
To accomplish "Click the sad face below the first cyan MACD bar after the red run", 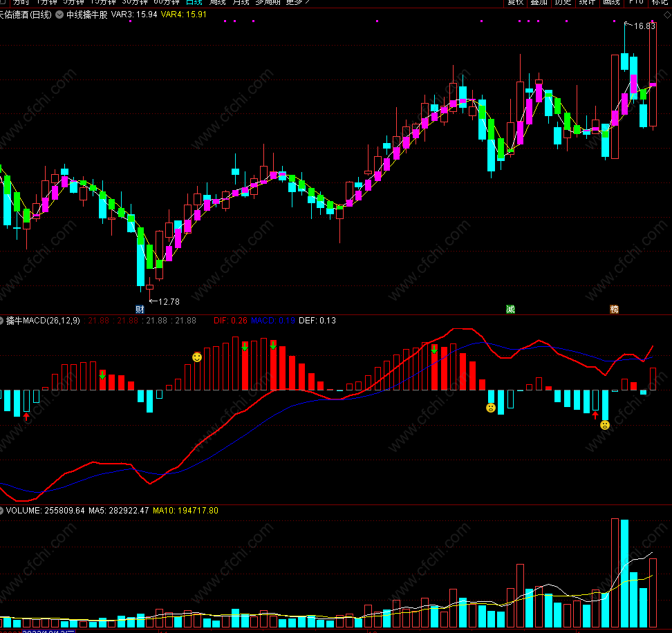I will (491, 408).
